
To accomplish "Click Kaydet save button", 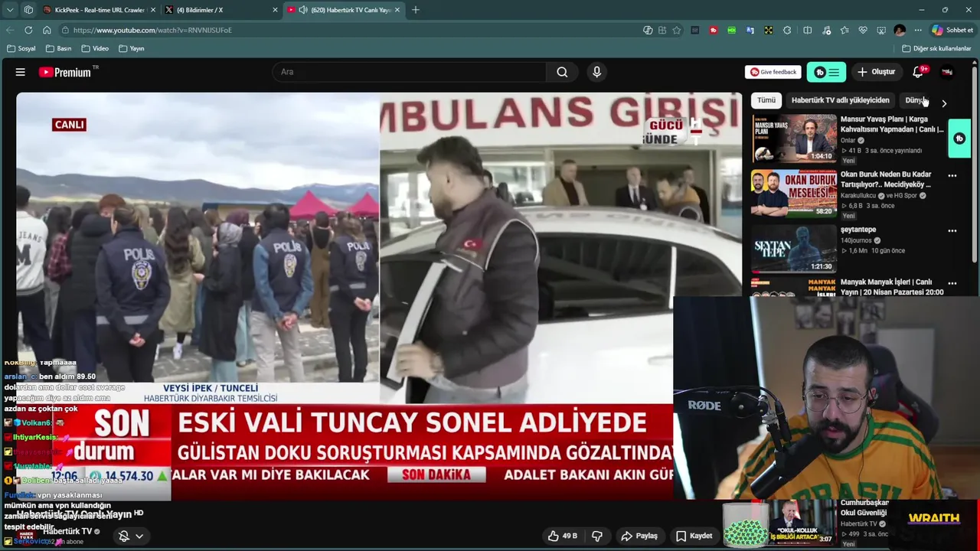I will tap(694, 536).
